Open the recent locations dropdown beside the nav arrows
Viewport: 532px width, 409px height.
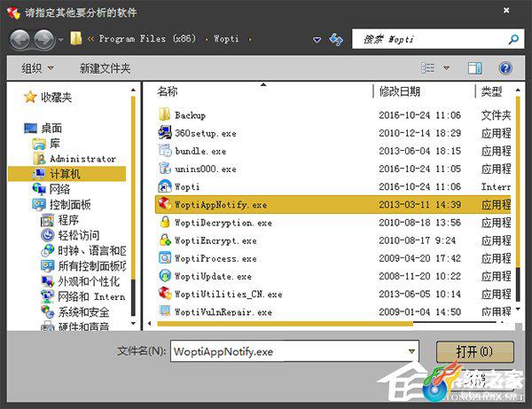tap(60, 40)
